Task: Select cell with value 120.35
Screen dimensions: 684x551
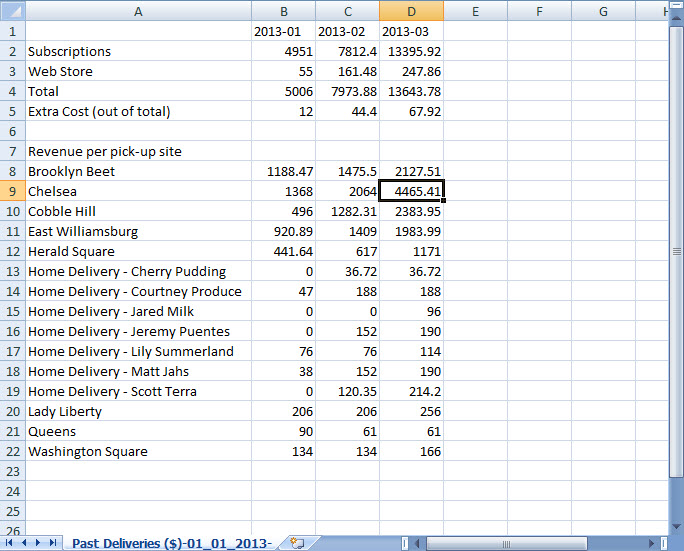Action: [x=347, y=391]
